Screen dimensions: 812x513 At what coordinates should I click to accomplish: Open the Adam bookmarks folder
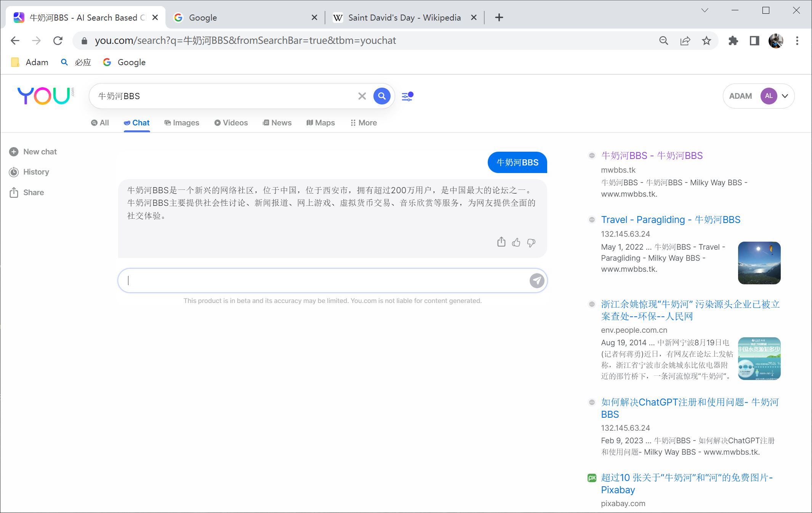[x=30, y=62]
